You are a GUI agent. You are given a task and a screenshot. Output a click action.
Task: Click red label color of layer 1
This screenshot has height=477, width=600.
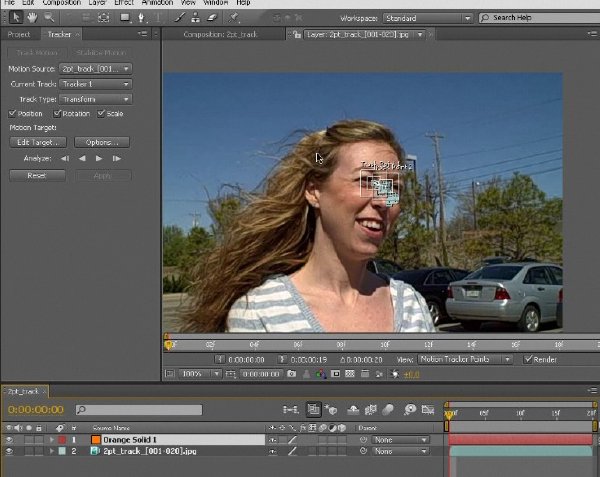[62, 440]
